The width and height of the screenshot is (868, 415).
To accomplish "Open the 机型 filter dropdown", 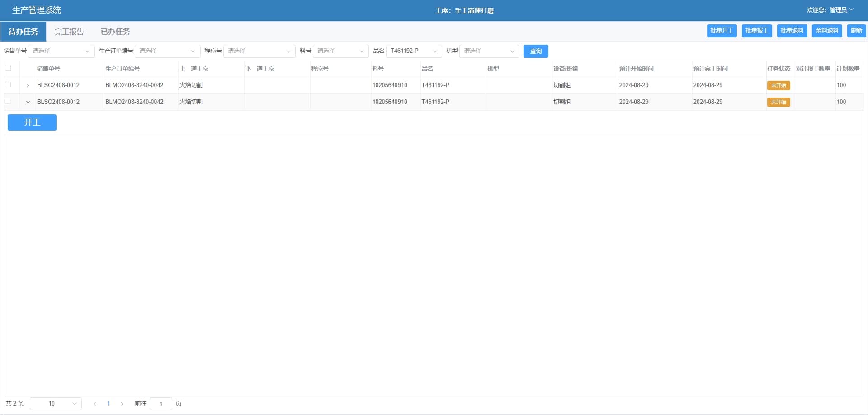I will (x=489, y=51).
